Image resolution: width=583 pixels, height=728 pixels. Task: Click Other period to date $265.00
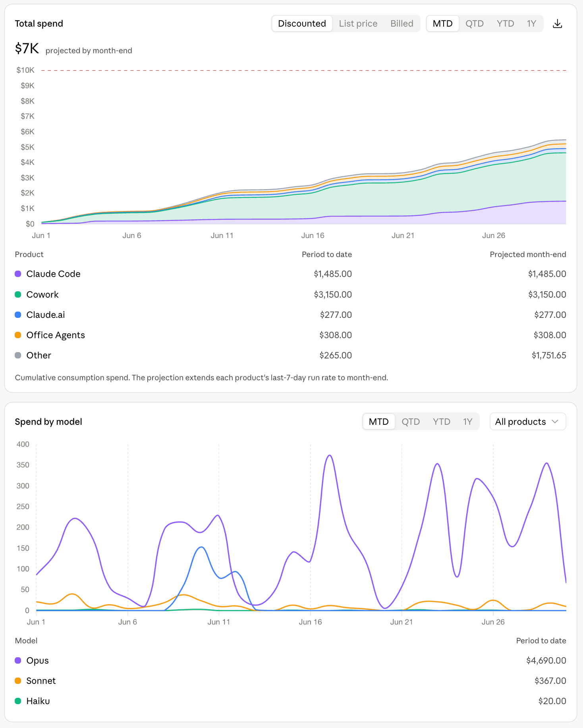tap(336, 355)
